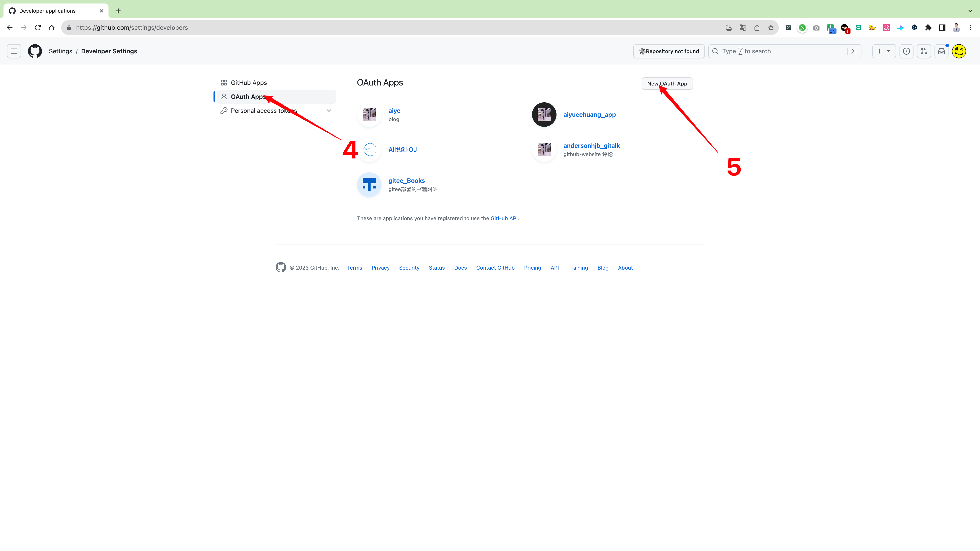
Task: Reload the page with the refresh icon
Action: pos(38,27)
